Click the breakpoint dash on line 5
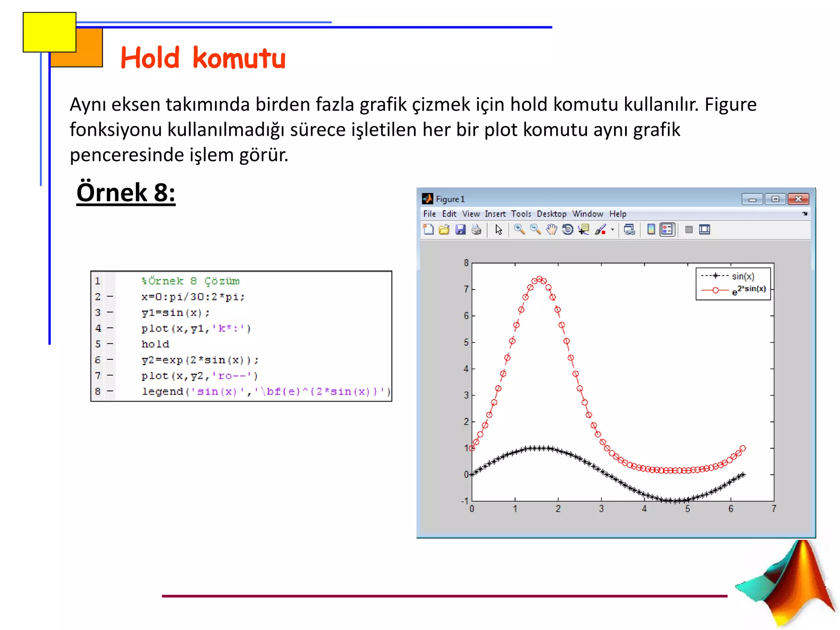The width and height of the screenshot is (840, 630). (110, 344)
